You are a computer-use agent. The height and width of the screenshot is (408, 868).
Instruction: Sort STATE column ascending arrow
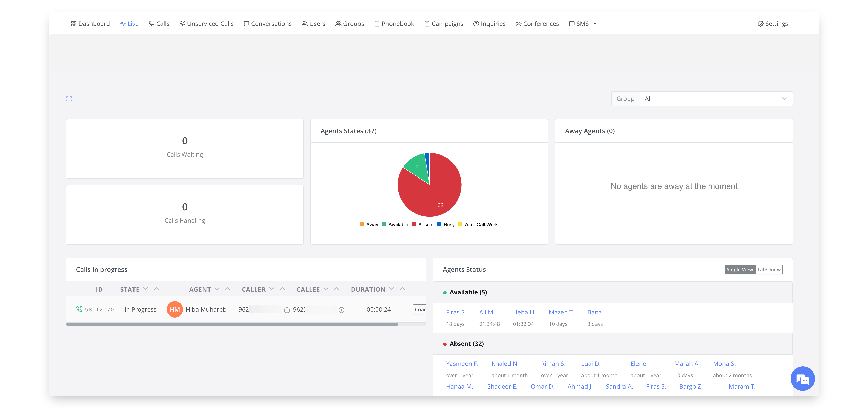click(156, 289)
